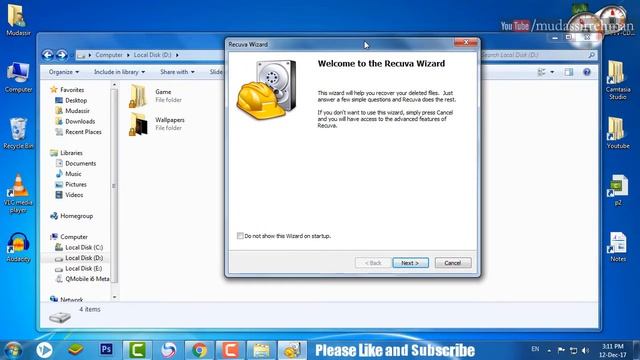Click the Explorer search box
This screenshot has width=640, height=360.
(x=539, y=55)
